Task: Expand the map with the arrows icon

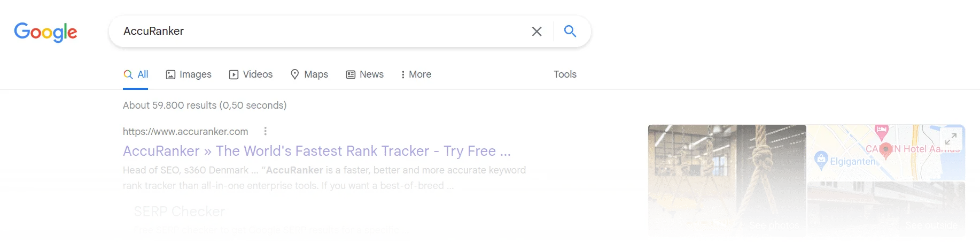Action: click(951, 139)
